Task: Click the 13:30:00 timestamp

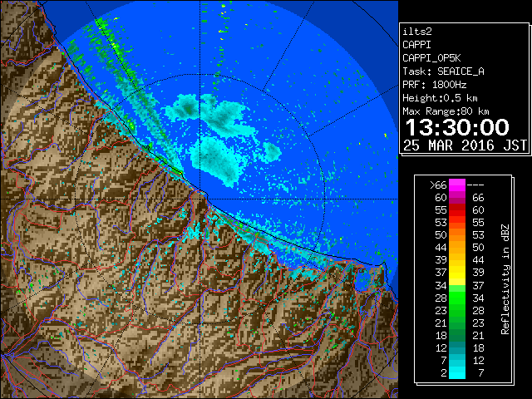Action: (457, 127)
